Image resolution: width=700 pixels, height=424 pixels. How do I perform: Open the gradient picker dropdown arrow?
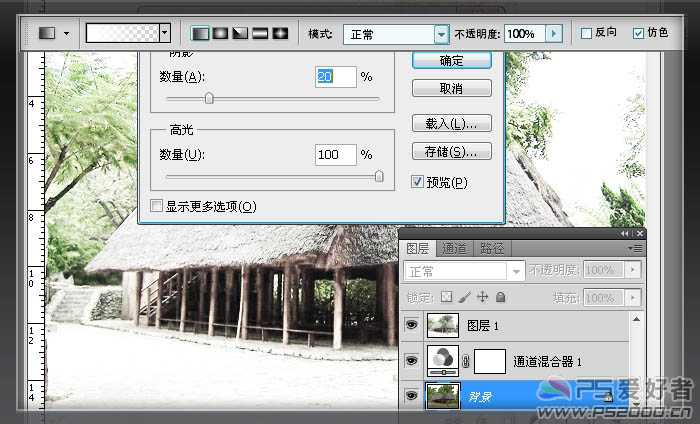pos(165,33)
